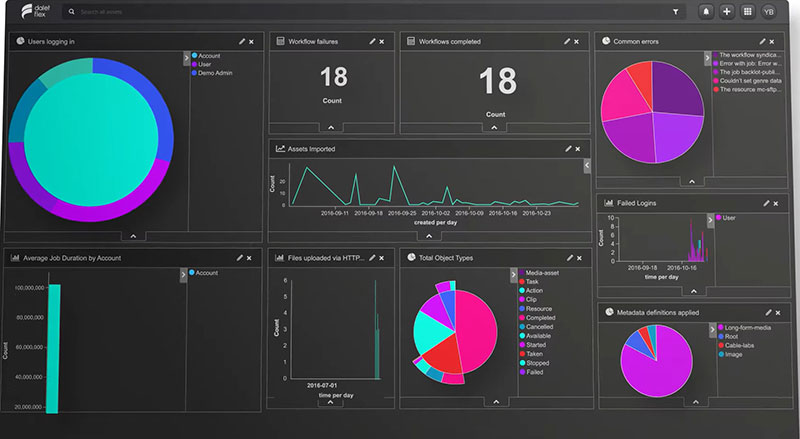This screenshot has width=800, height=439.
Task: Click the Dalet Flex logo
Action: [x=36, y=11]
